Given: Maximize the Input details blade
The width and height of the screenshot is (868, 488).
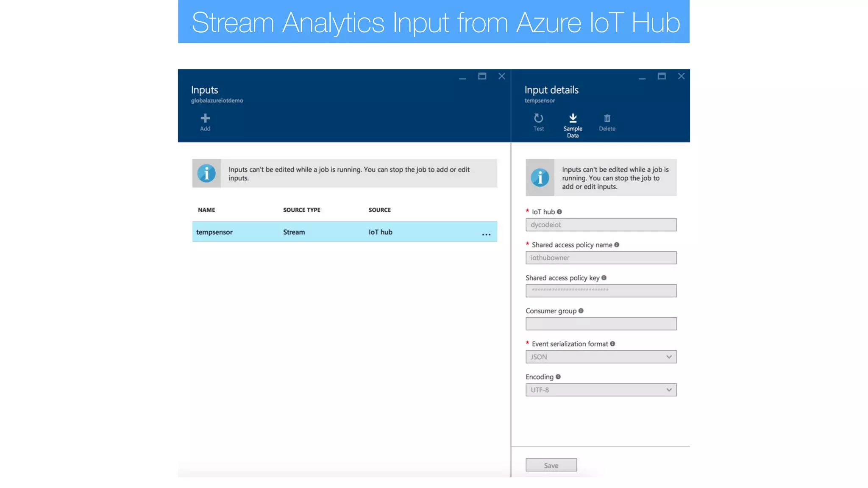Looking at the screenshot, I should click(x=662, y=76).
